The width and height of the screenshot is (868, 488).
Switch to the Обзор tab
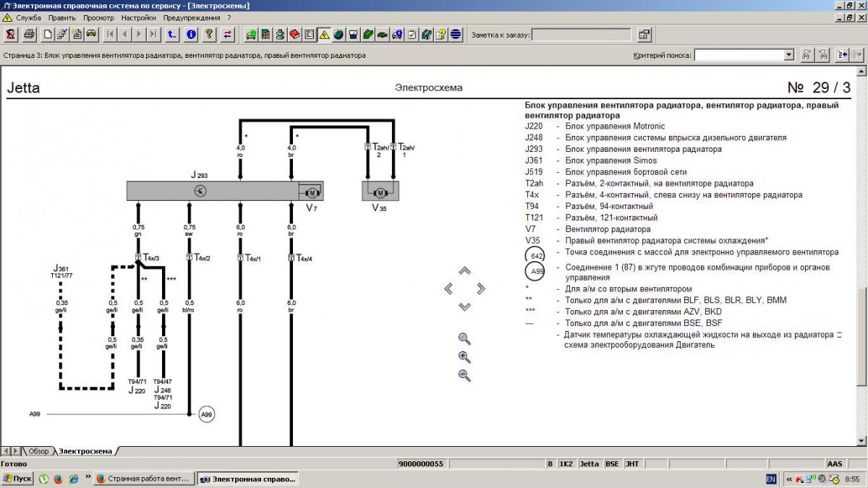[38, 451]
